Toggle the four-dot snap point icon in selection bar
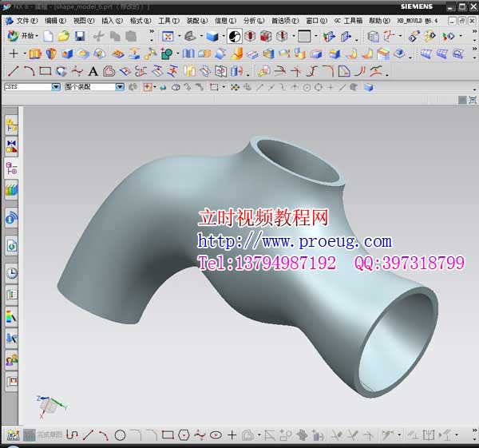 pyautogui.click(x=235, y=88)
